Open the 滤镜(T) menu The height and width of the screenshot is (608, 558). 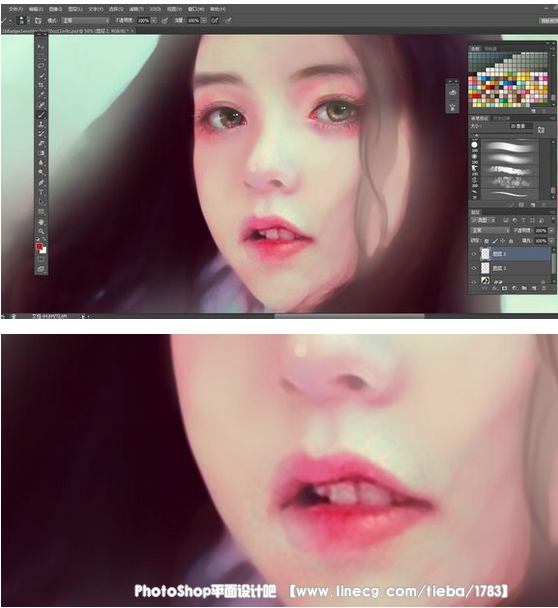[136, 9]
